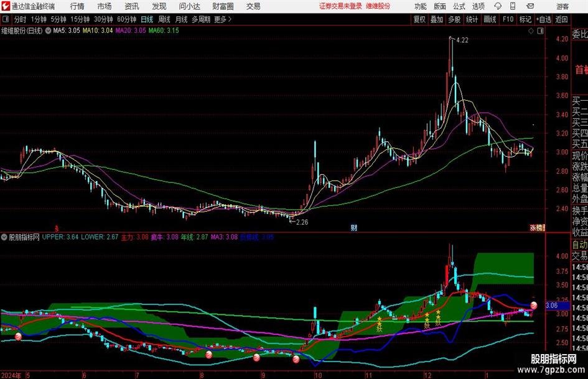Toggle the side panel icon beside the diamond

coord(540,31)
